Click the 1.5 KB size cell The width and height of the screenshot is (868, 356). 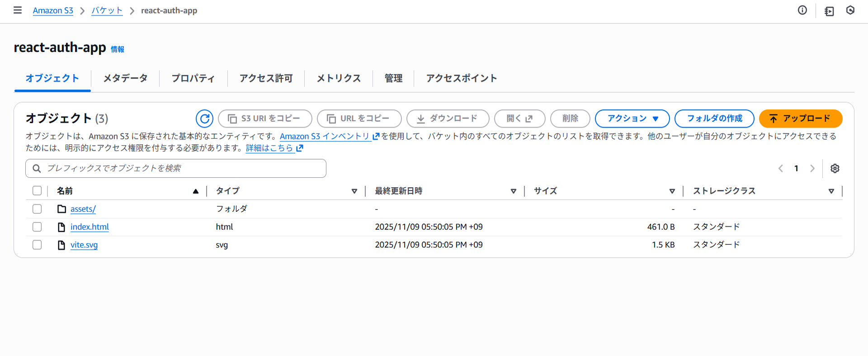(663, 245)
